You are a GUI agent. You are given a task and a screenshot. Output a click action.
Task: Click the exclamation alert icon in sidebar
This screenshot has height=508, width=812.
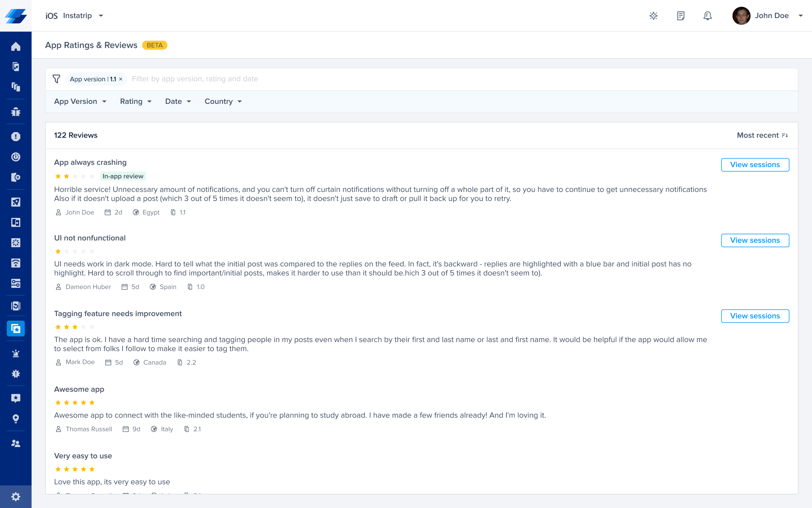pos(16,137)
